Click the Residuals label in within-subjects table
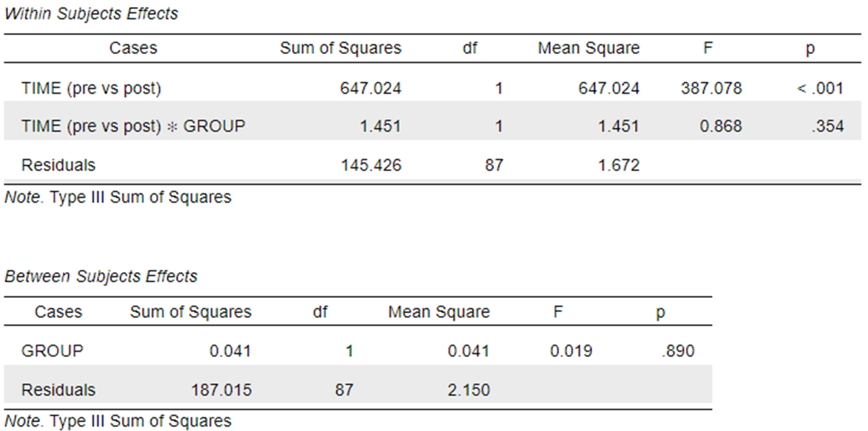 tap(58, 165)
